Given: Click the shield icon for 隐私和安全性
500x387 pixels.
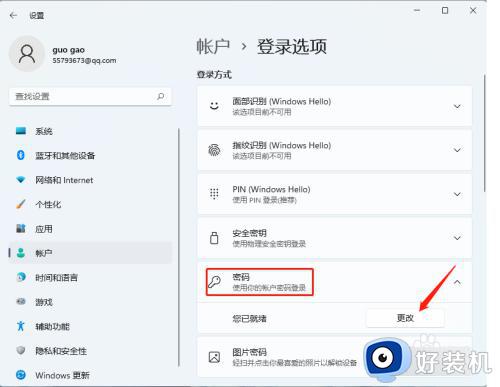Looking at the screenshot, I should (x=21, y=351).
